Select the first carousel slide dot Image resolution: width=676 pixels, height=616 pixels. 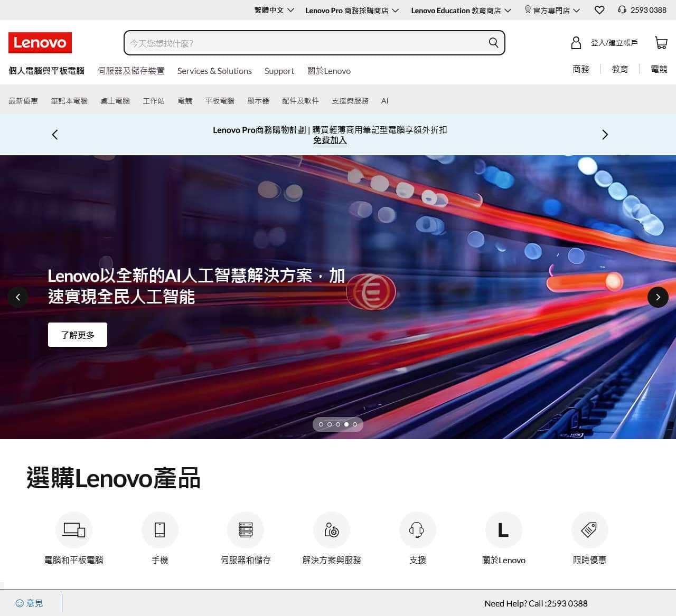pos(321,424)
